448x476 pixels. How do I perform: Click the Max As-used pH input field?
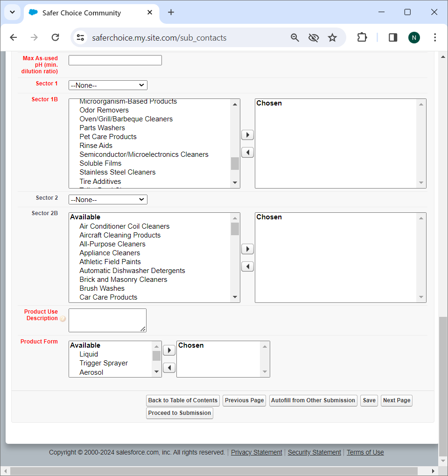(115, 60)
